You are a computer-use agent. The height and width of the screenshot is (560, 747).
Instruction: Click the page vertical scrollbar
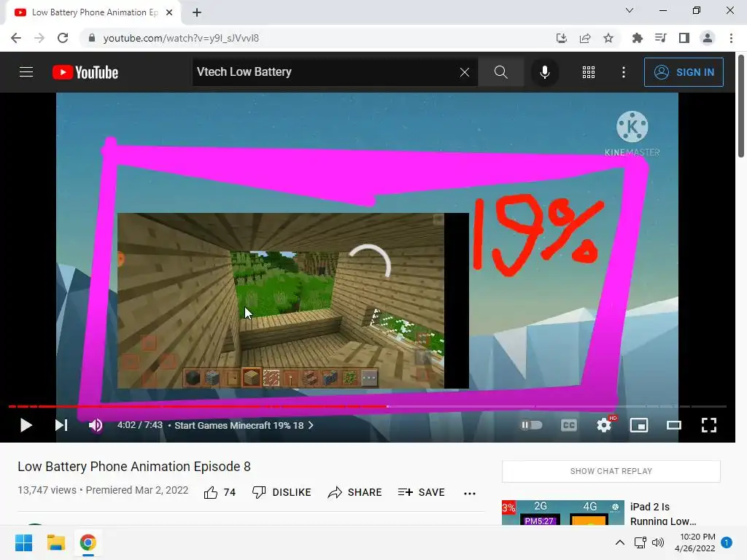click(x=741, y=106)
